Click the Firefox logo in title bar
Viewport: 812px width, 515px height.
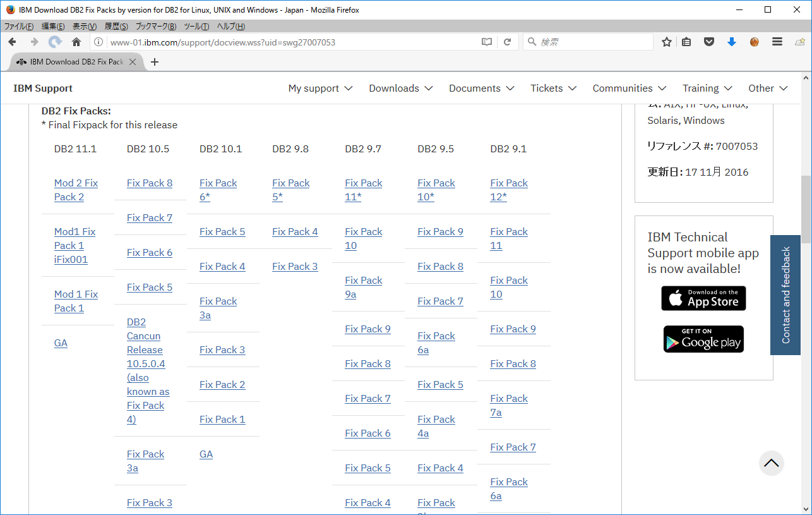coord(10,10)
